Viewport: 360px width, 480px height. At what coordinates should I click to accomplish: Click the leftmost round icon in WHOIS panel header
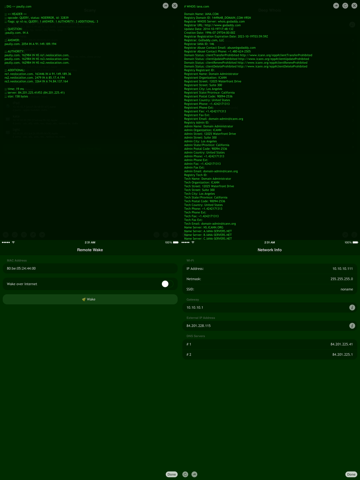point(336,6)
